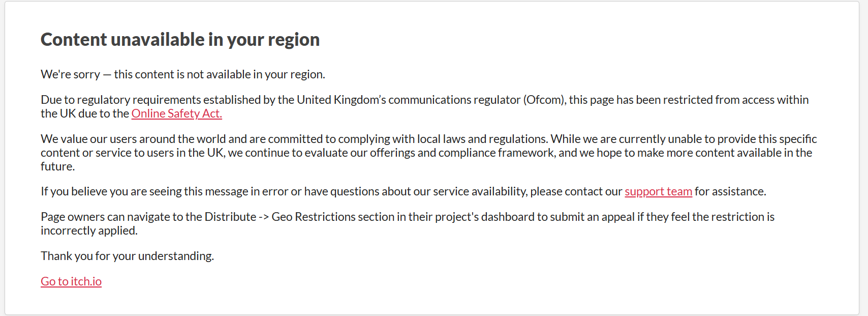Click the support team link
The height and width of the screenshot is (316, 868).
658,191
